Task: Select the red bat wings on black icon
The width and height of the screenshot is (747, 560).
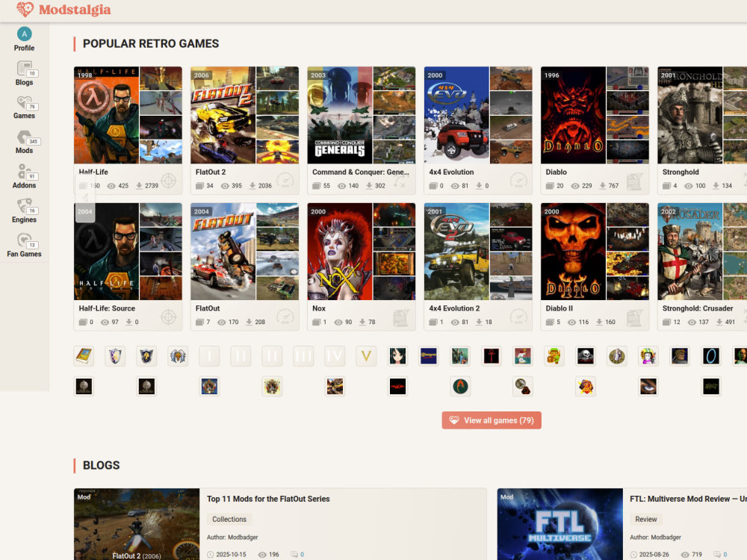Action: pyautogui.click(x=397, y=386)
